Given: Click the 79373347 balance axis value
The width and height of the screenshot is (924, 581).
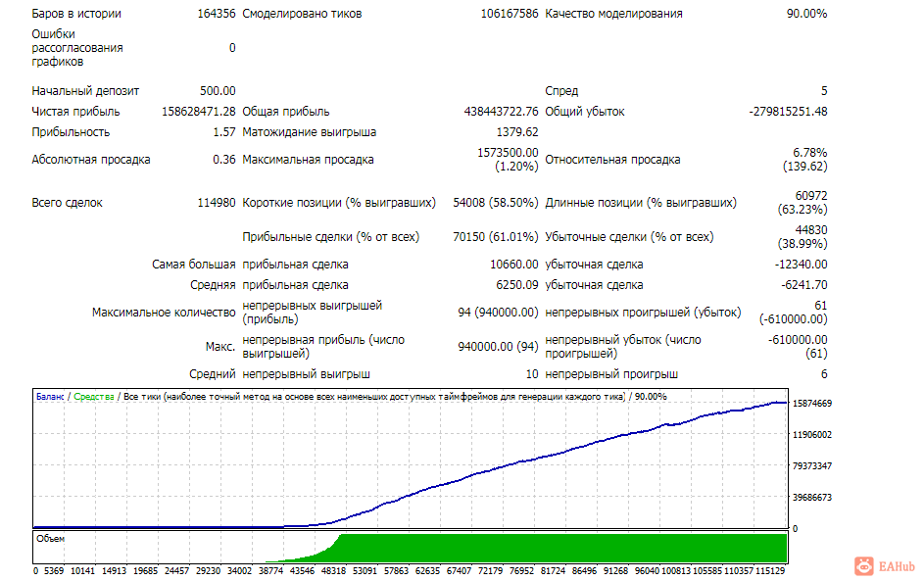Looking at the screenshot, I should click(x=812, y=466).
